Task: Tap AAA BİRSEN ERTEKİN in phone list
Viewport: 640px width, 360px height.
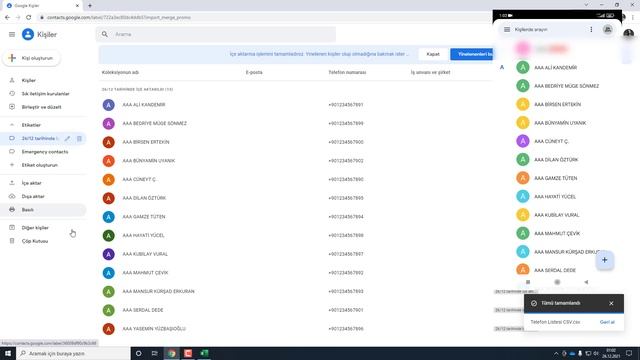Action: 558,104
